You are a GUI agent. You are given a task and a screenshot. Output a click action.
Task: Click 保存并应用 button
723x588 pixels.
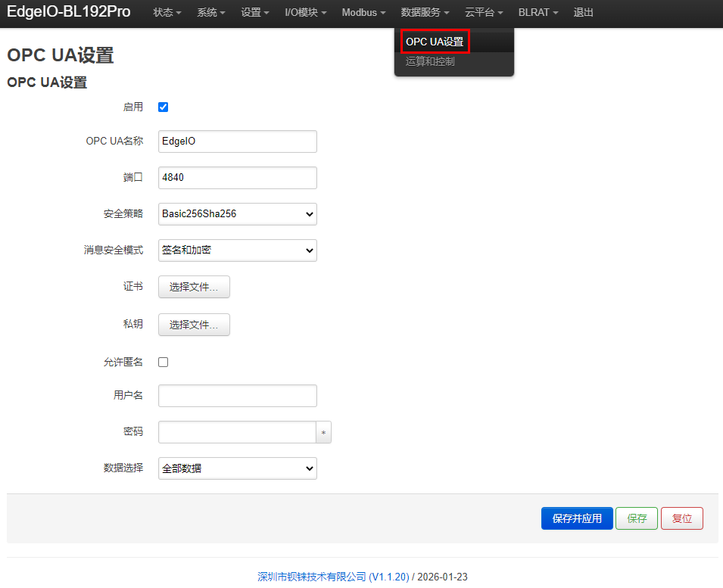577,518
